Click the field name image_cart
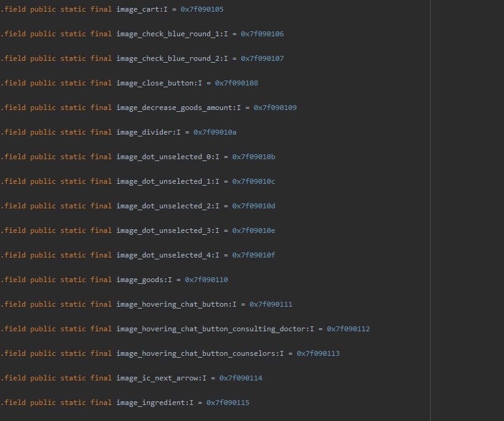 (138, 10)
